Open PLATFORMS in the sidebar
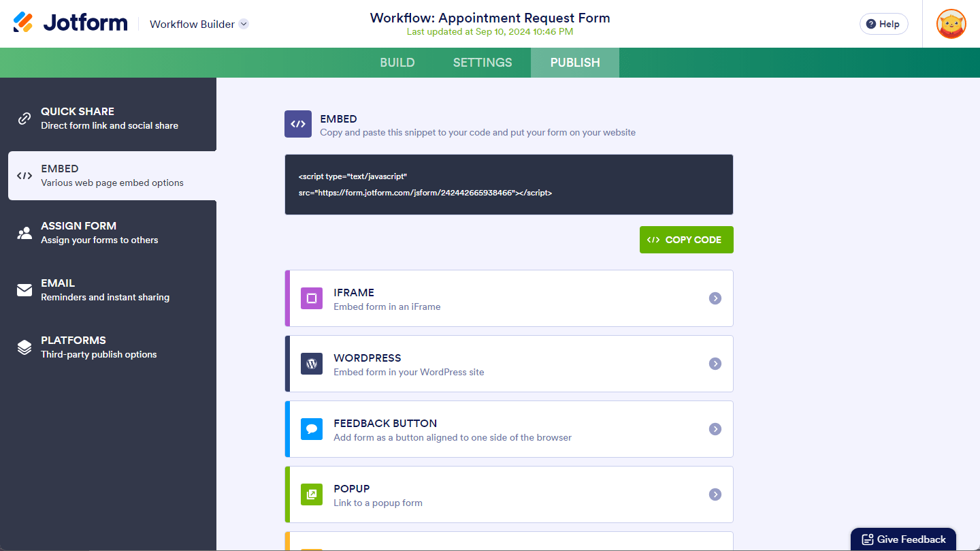The image size is (980, 551). [x=108, y=347]
